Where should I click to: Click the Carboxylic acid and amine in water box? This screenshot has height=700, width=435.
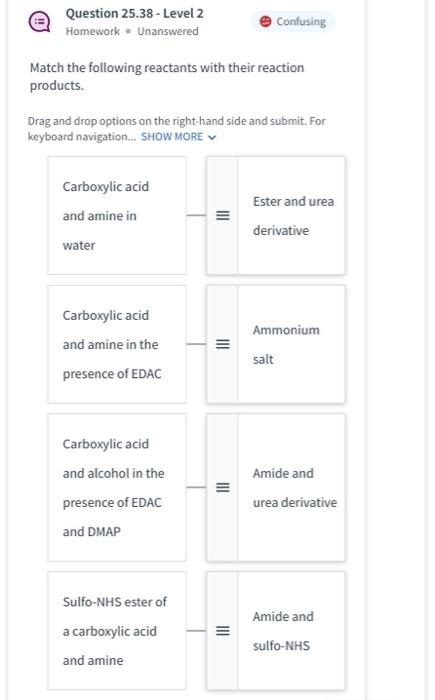click(x=117, y=216)
